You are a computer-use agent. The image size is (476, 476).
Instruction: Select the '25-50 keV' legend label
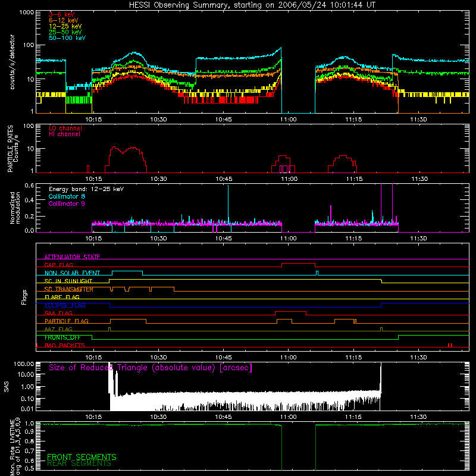[65, 32]
